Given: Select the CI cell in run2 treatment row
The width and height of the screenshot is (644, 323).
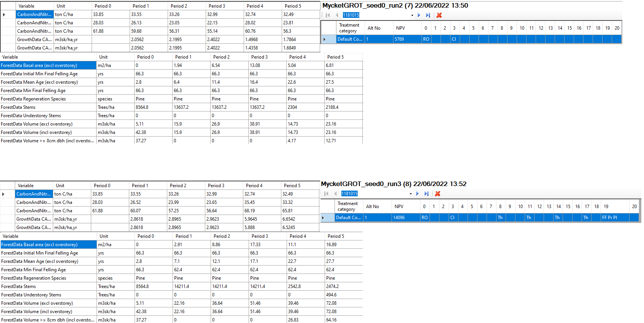Looking at the screenshot, I should (454, 39).
